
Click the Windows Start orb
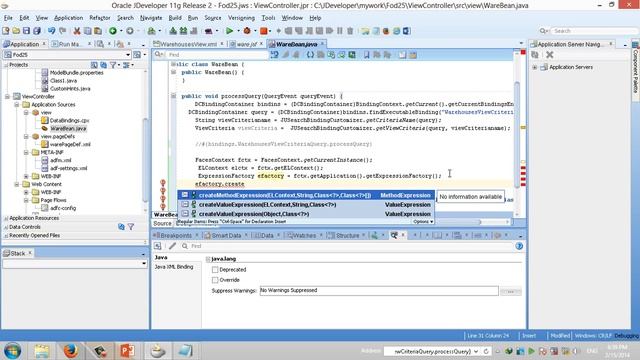(x=13, y=351)
